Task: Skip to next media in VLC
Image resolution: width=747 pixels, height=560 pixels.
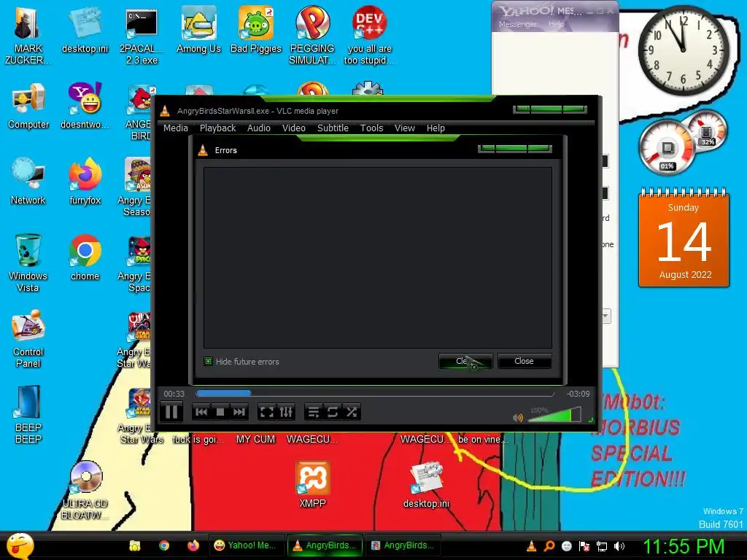Action: (x=239, y=413)
